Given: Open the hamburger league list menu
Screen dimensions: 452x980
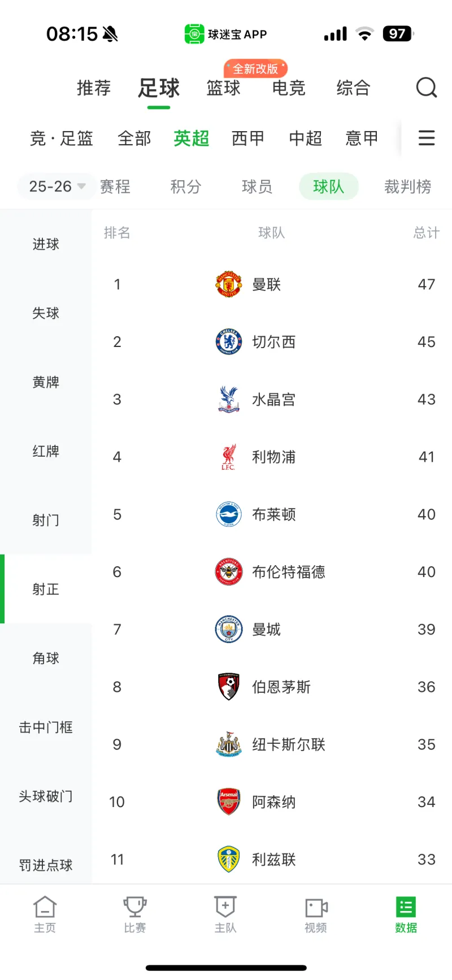Looking at the screenshot, I should tap(427, 138).
